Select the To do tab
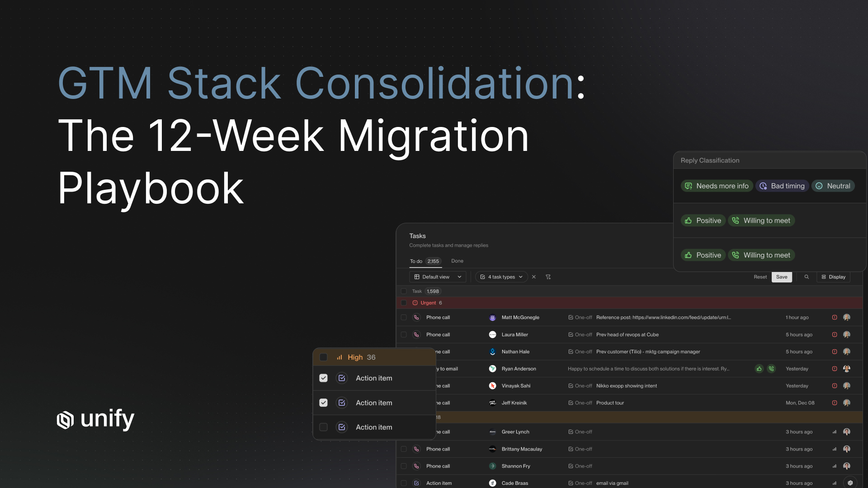Screen dimensions: 868x488 [416, 261]
